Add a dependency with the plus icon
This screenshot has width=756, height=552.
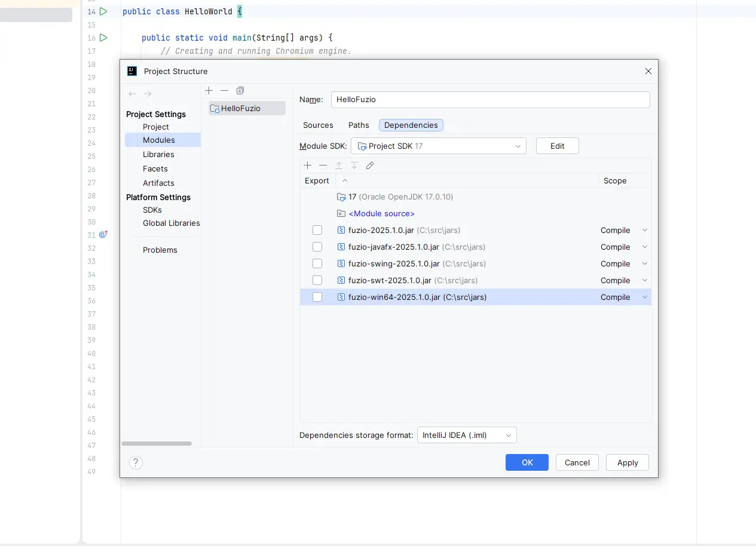pyautogui.click(x=307, y=165)
